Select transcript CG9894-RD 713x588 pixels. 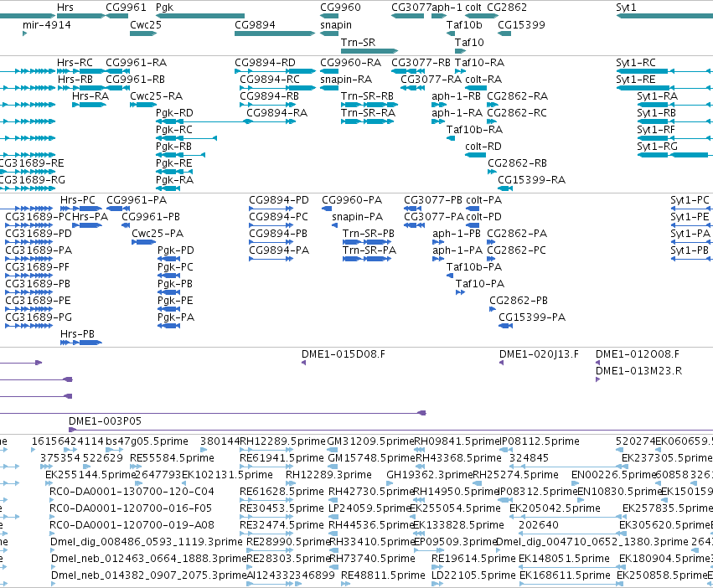click(265, 62)
